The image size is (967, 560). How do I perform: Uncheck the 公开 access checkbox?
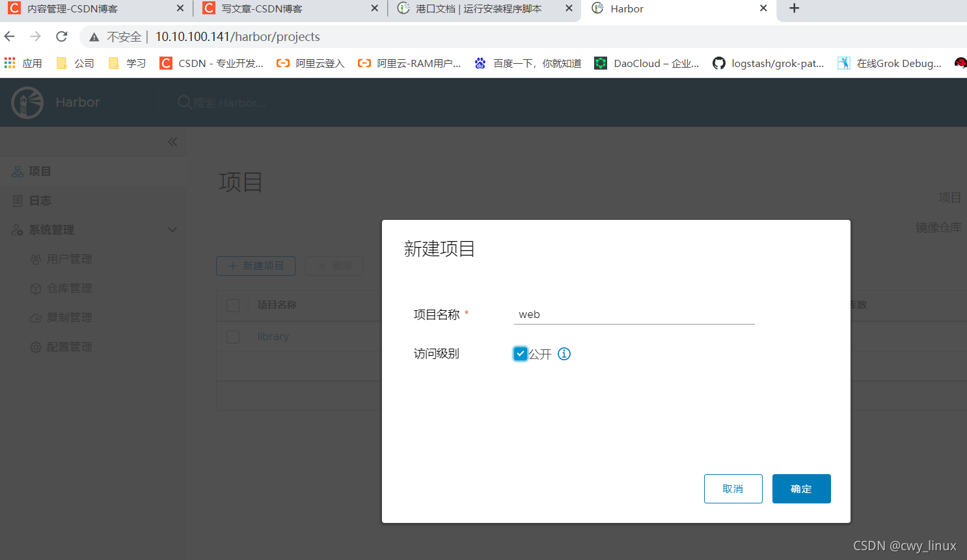coord(520,354)
